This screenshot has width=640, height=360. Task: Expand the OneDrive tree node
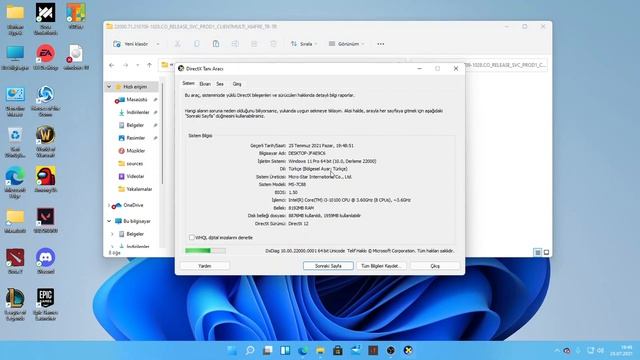point(109,205)
